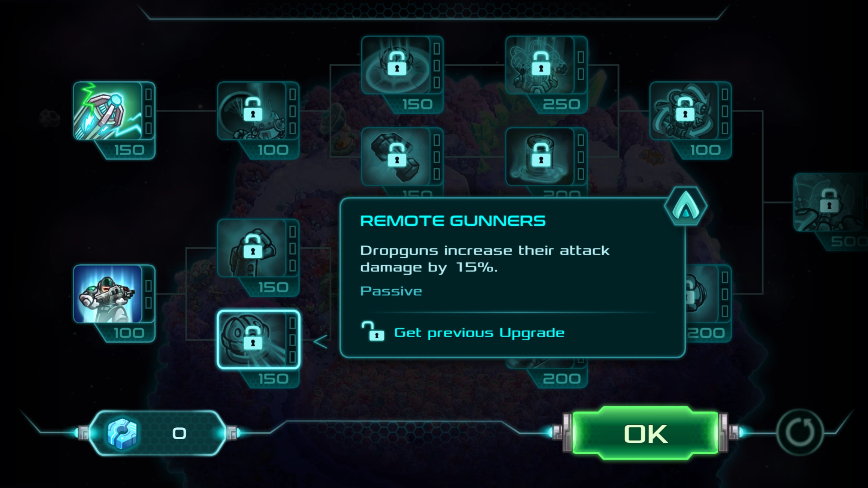Click the open padlock icon in tooltip
The height and width of the screenshot is (488, 868).
point(372,331)
